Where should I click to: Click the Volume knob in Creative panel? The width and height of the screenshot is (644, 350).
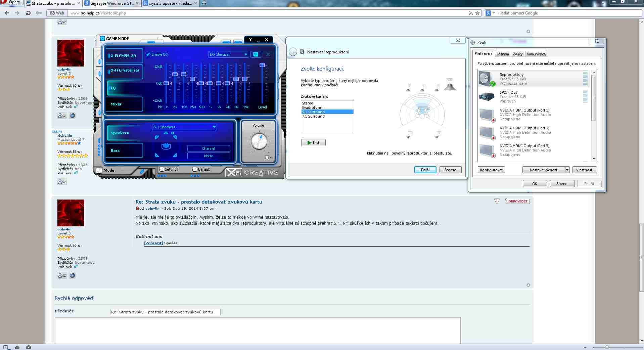point(259,141)
